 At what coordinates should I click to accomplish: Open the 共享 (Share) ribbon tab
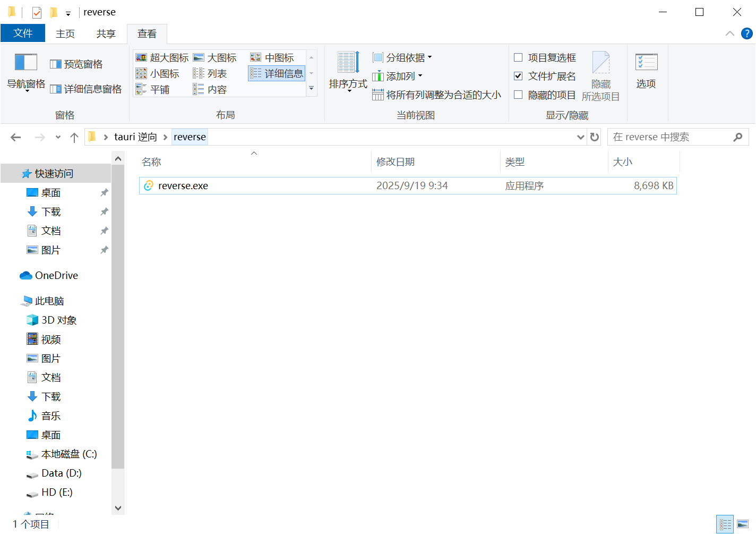tap(106, 33)
